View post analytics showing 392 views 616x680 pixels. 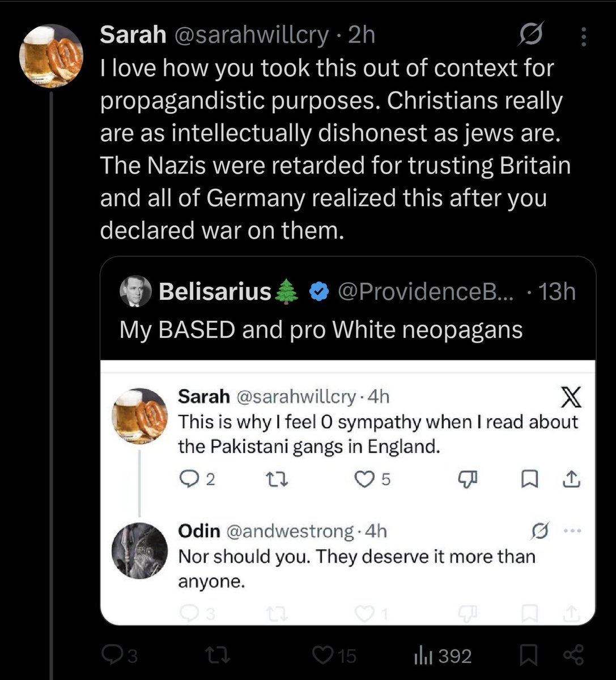click(443, 656)
